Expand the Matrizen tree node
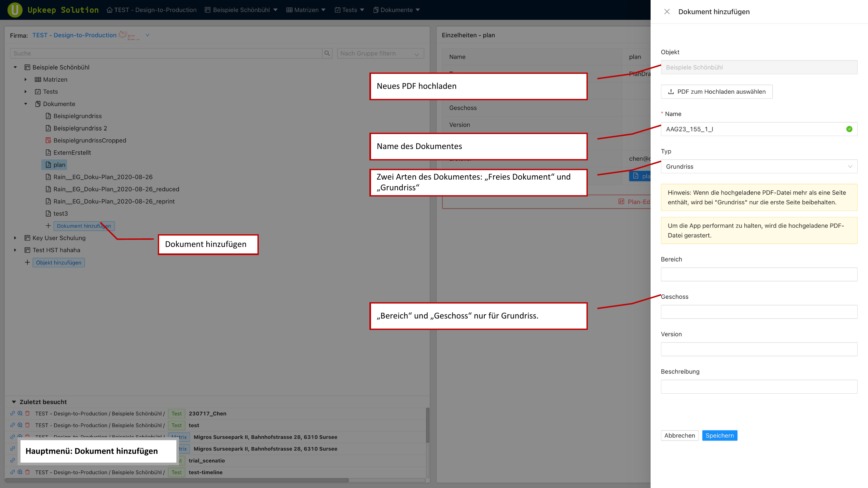The image size is (868, 488). [x=26, y=79]
